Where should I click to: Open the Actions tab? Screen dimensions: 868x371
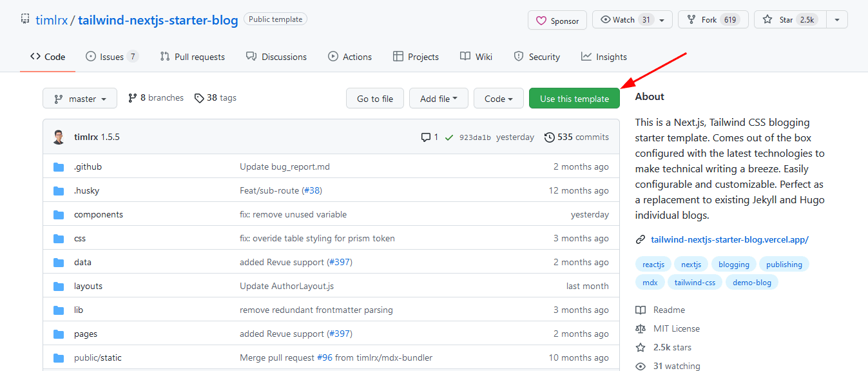click(x=350, y=57)
